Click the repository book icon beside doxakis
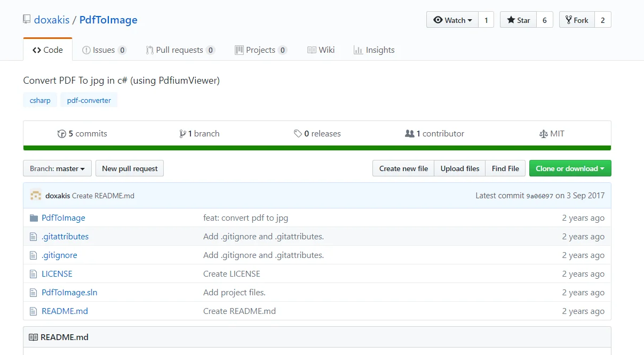The height and width of the screenshot is (355, 644). 27,20
